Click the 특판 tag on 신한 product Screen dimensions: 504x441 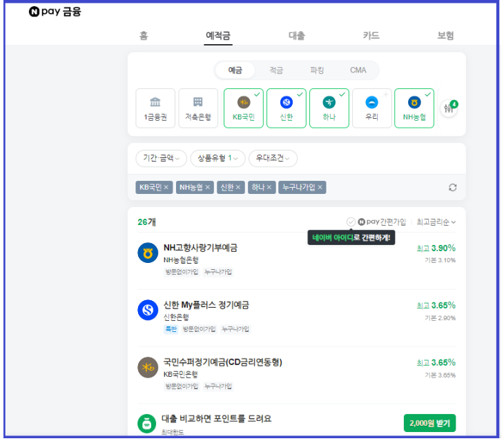171,329
